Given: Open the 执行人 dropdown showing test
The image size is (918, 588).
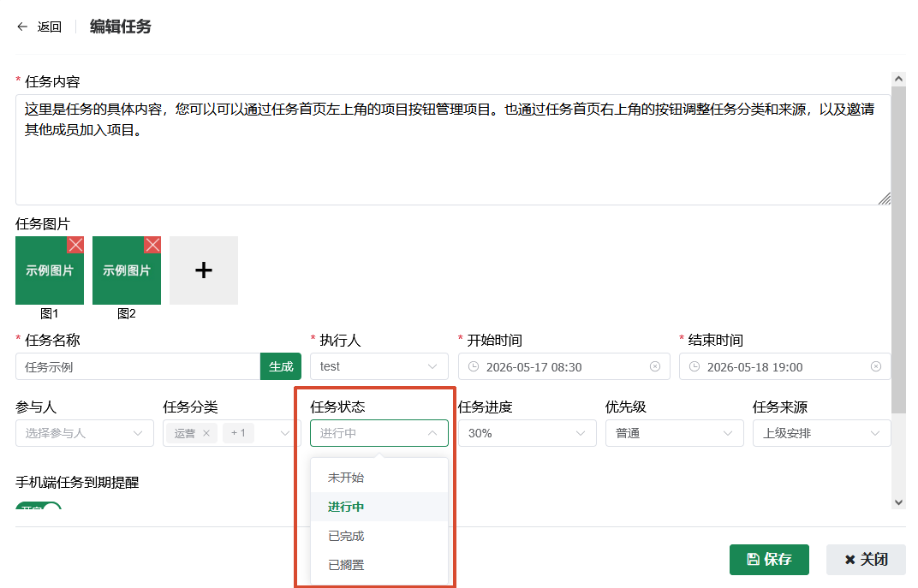Looking at the screenshot, I should point(379,366).
